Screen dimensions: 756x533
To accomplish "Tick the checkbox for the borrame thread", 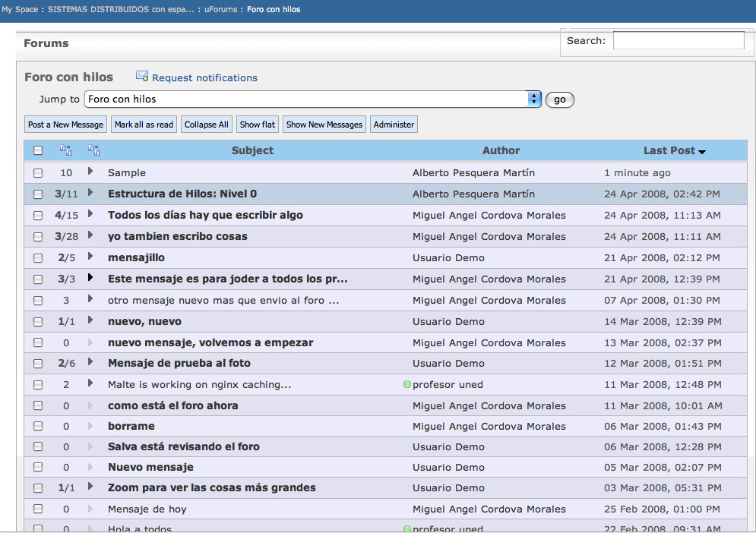I will 38,427.
